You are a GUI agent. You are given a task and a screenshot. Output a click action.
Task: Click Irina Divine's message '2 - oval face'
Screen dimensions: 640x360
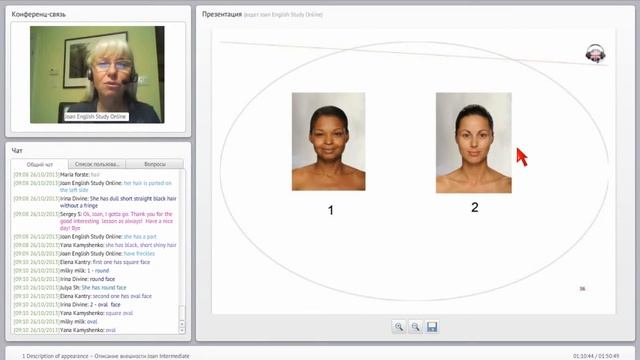[x=105, y=305]
